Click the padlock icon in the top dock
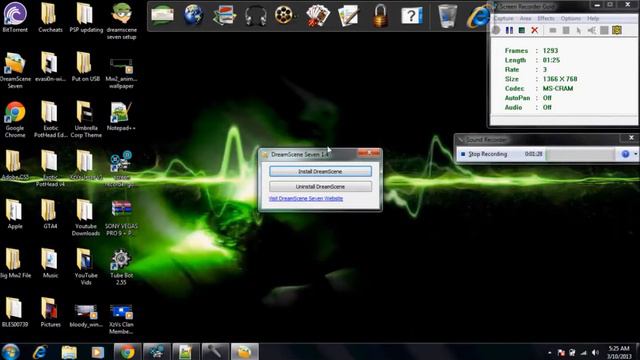The width and height of the screenshot is (640, 360). (x=380, y=16)
